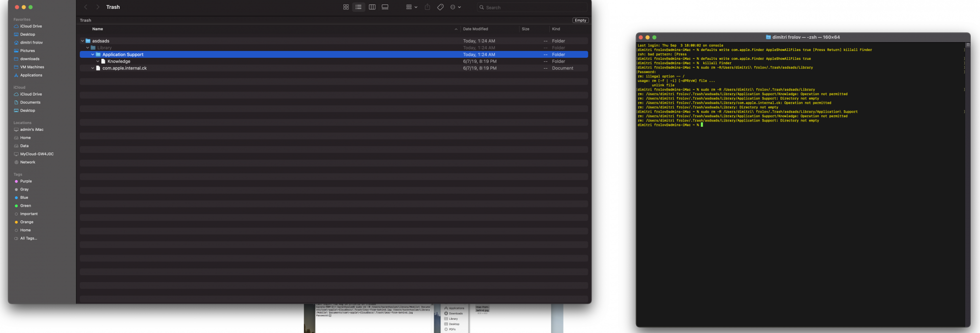Click the Terminal scrollback marker icon
Image resolution: width=980 pixels, height=333 pixels.
pyautogui.click(x=968, y=45)
